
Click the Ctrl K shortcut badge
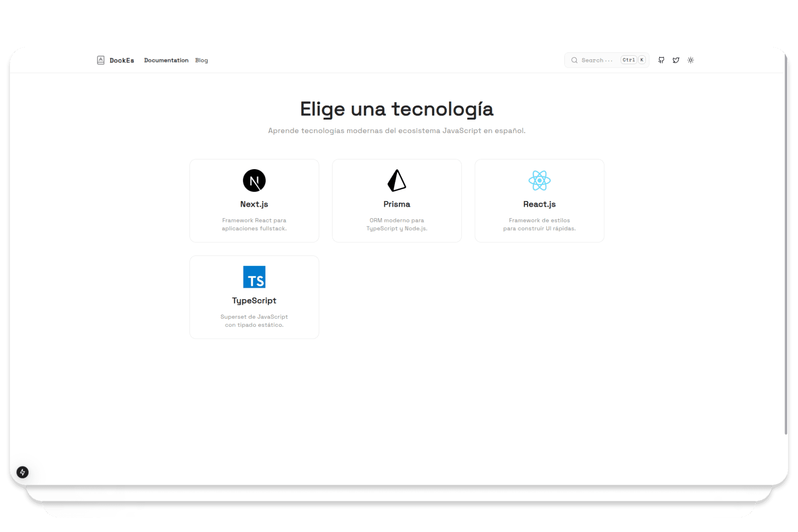tap(632, 60)
